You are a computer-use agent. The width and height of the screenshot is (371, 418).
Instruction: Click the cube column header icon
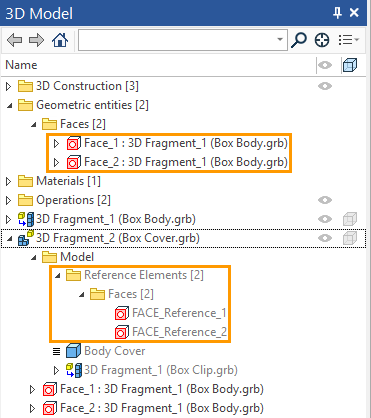pyautogui.click(x=350, y=65)
